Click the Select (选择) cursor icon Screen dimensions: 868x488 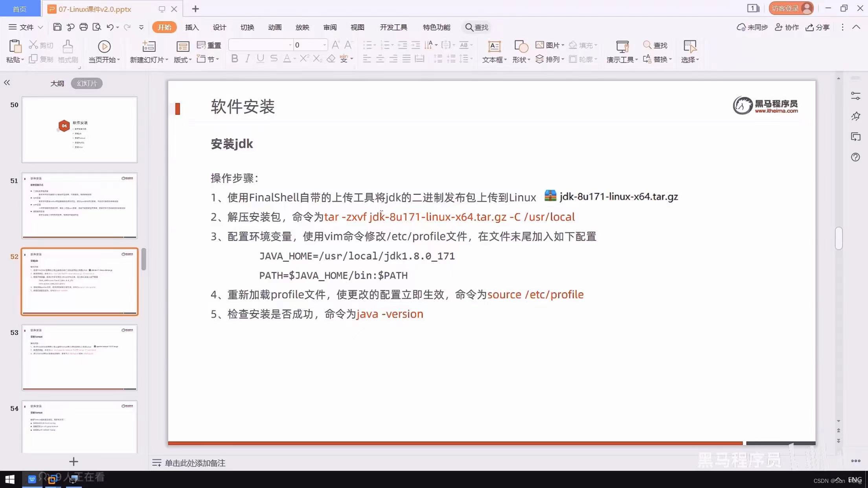coord(690,46)
